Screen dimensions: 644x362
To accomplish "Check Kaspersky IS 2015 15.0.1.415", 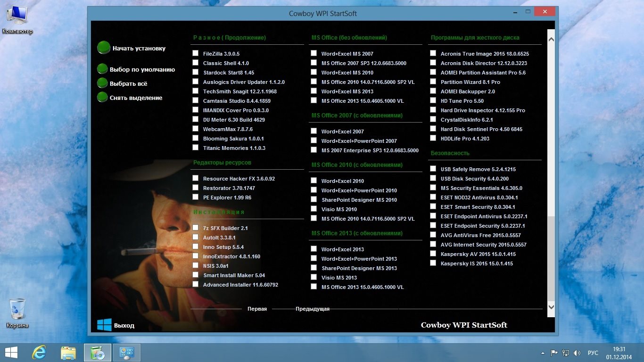I will point(433,263).
